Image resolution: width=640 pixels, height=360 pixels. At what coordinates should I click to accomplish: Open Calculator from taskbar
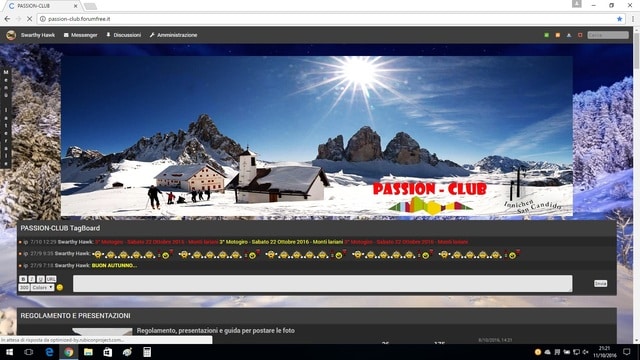tap(147, 352)
